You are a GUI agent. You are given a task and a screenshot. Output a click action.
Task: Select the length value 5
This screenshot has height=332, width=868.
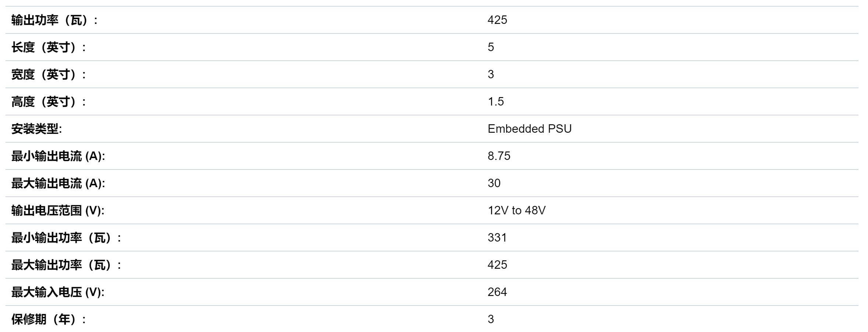[x=491, y=47]
